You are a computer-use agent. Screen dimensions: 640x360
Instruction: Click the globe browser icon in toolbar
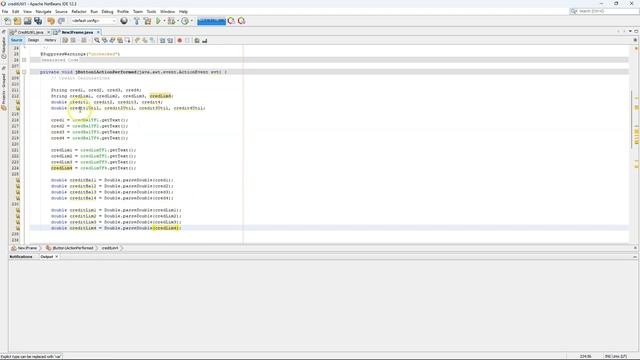click(124, 21)
